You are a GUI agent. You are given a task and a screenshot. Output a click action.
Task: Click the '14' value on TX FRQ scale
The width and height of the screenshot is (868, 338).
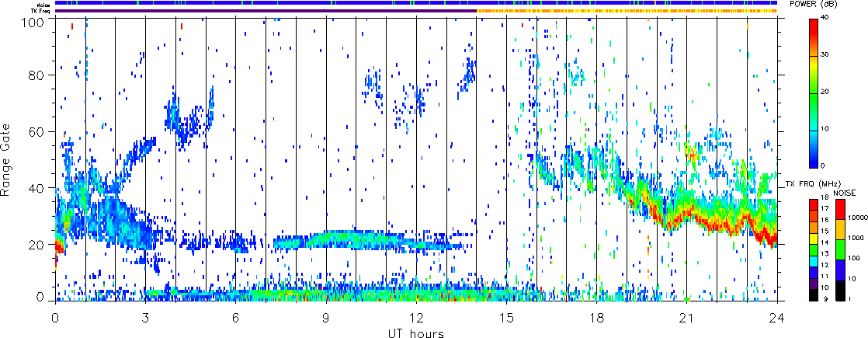(825, 242)
